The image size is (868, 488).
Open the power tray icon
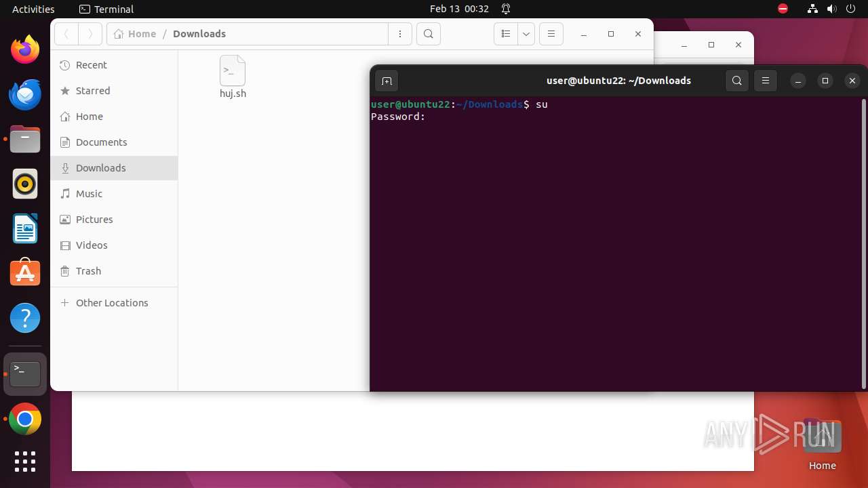coord(851,9)
